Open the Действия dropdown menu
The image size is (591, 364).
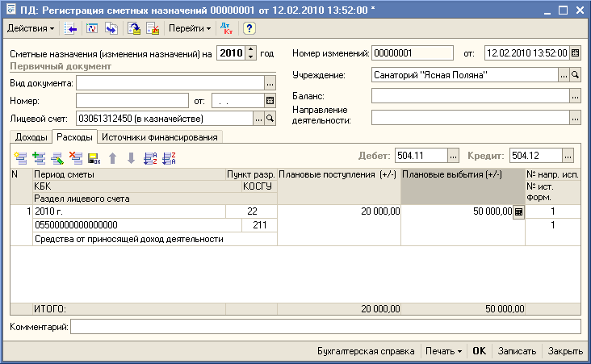[31, 28]
